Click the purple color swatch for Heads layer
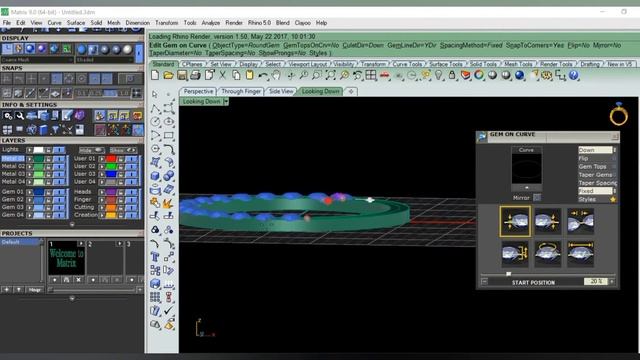 coord(111,192)
